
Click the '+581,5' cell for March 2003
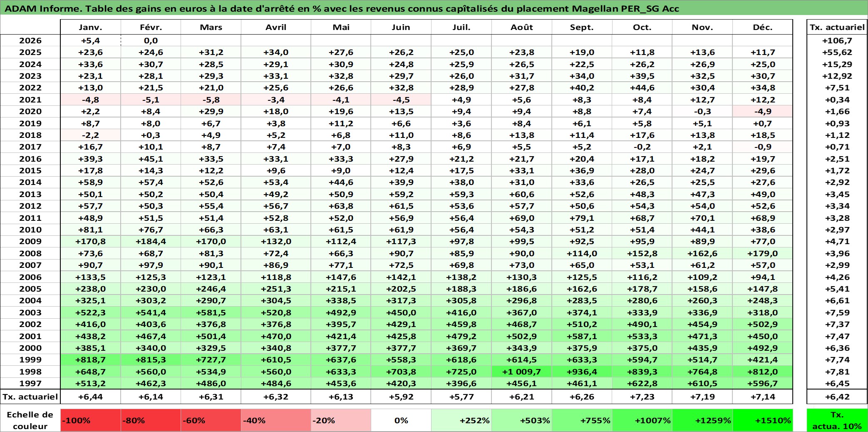pyautogui.click(x=211, y=313)
